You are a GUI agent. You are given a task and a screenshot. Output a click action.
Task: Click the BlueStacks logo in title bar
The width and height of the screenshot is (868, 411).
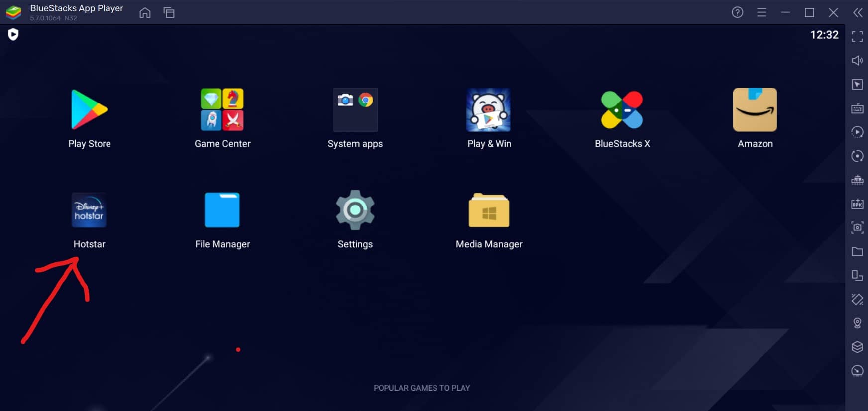click(x=13, y=12)
